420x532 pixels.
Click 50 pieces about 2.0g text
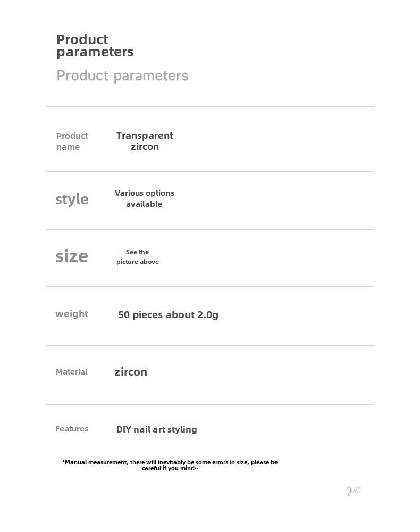point(168,315)
